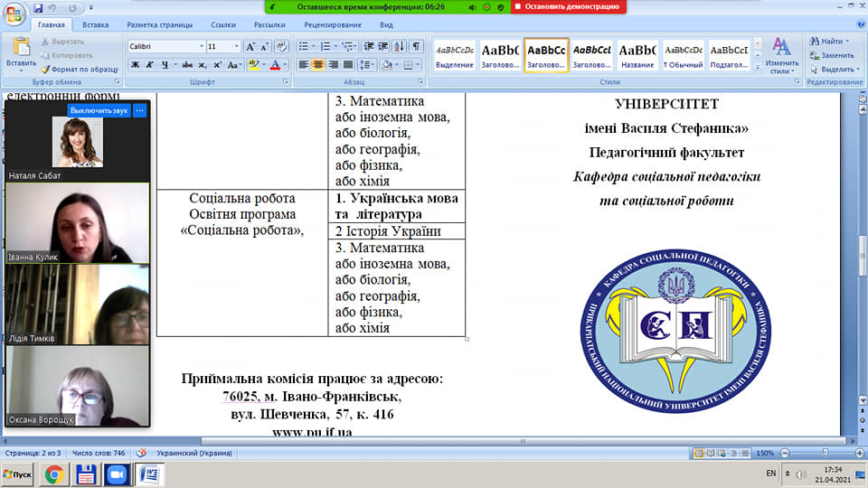Image resolution: width=868 pixels, height=488 pixels.
Task: Click the bulleted list icon
Action: coord(304,45)
